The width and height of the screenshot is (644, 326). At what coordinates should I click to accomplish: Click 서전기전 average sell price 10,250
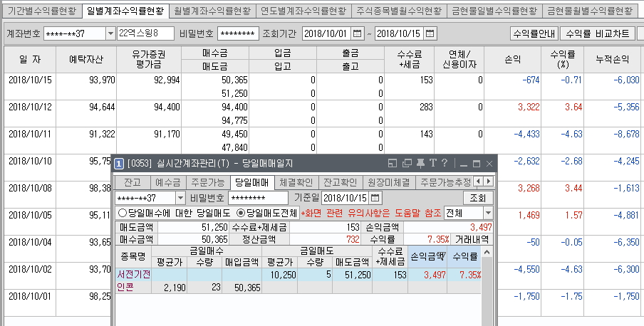pyautogui.click(x=284, y=275)
